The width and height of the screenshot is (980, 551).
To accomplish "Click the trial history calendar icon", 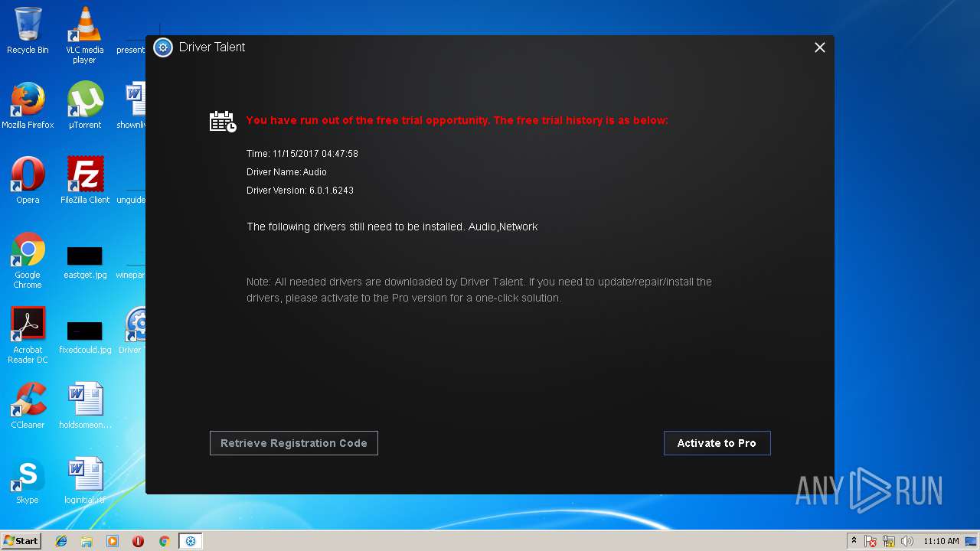I will pyautogui.click(x=223, y=122).
